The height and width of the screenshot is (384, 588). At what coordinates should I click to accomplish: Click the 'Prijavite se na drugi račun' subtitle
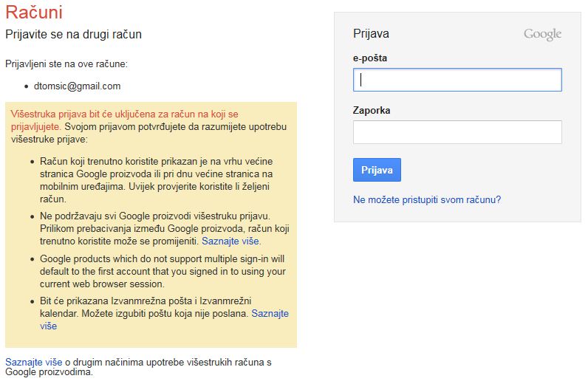tap(73, 34)
